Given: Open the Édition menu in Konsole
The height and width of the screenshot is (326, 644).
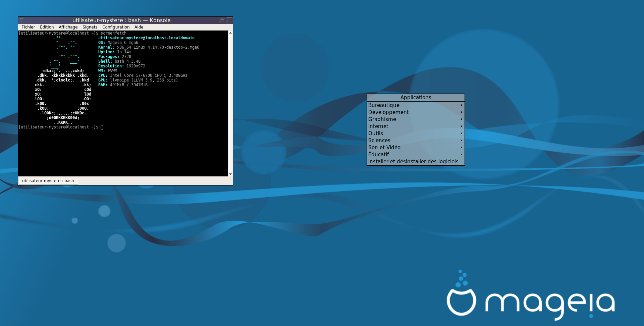Looking at the screenshot, I should coord(47,27).
